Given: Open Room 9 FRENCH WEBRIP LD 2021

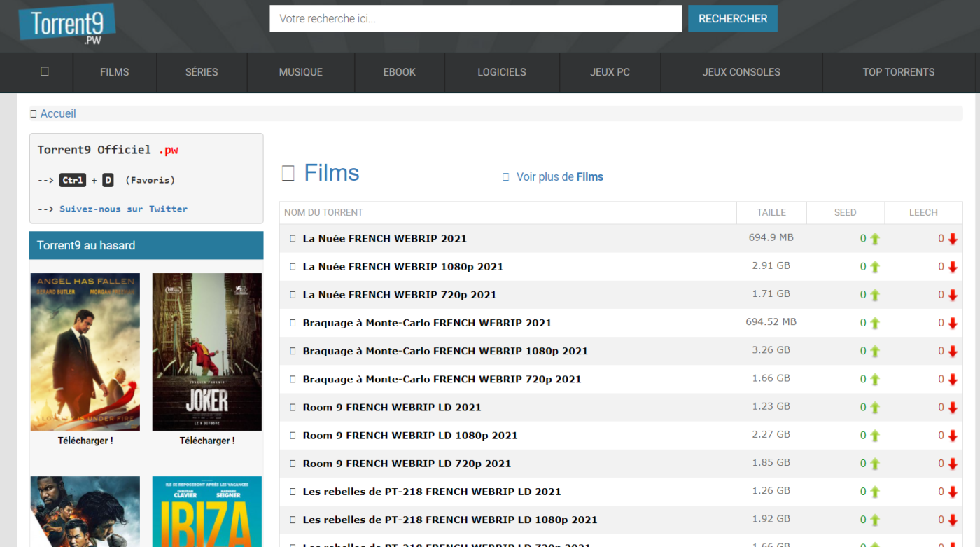Looking at the screenshot, I should click(x=392, y=407).
